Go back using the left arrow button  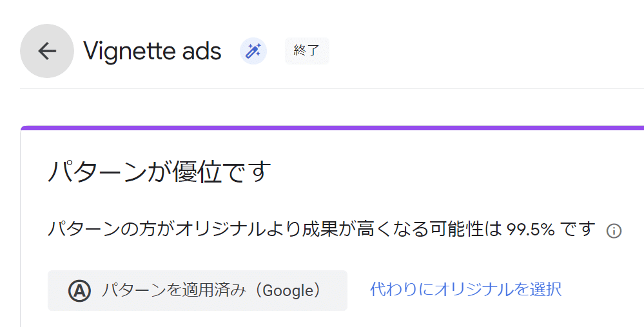pos(47,51)
